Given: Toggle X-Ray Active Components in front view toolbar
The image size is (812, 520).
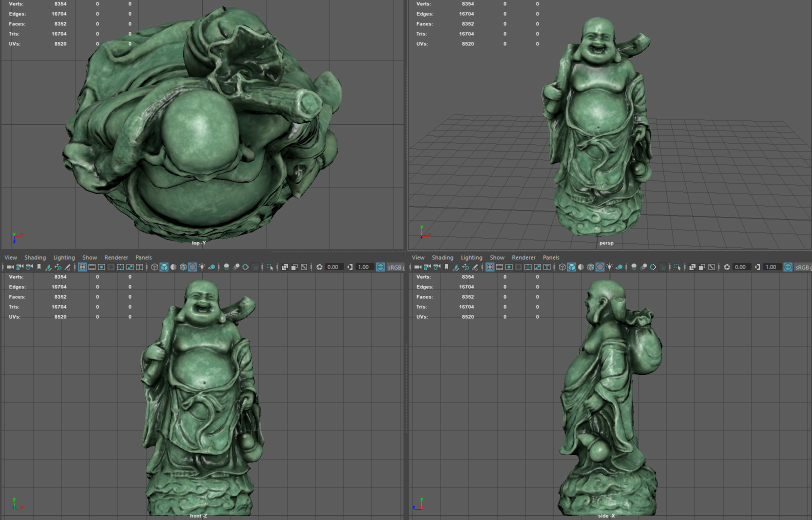Looking at the screenshot, I should [x=294, y=267].
